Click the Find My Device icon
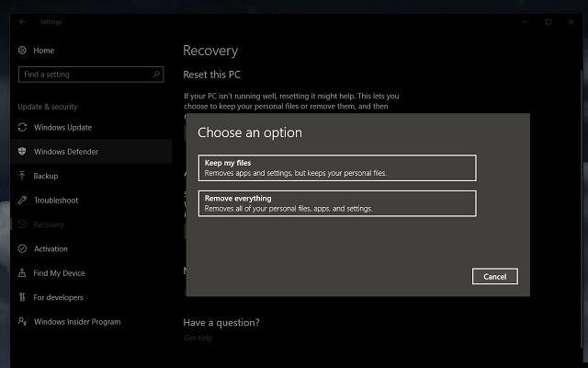 point(22,273)
